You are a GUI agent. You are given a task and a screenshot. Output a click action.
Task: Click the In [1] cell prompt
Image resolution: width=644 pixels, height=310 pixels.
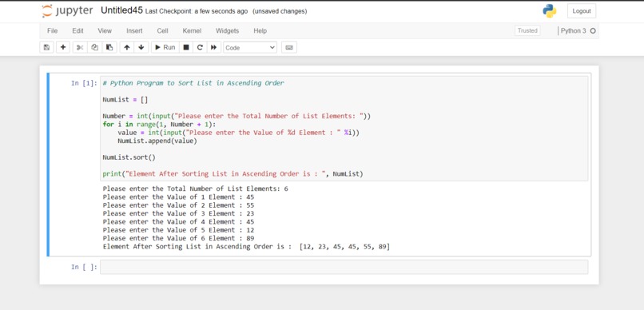point(84,83)
